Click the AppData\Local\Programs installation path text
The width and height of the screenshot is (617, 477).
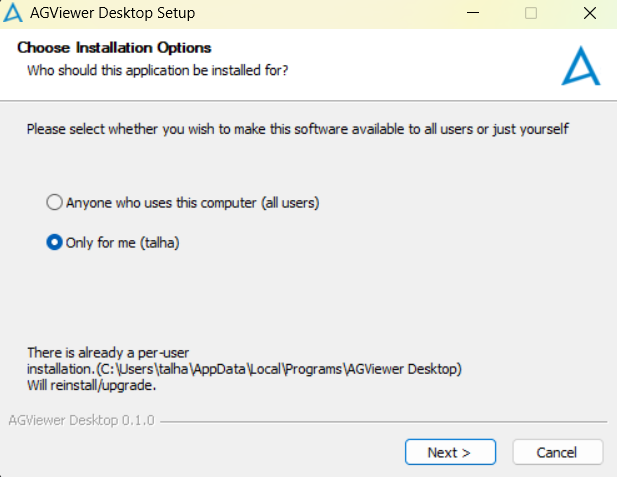279,369
